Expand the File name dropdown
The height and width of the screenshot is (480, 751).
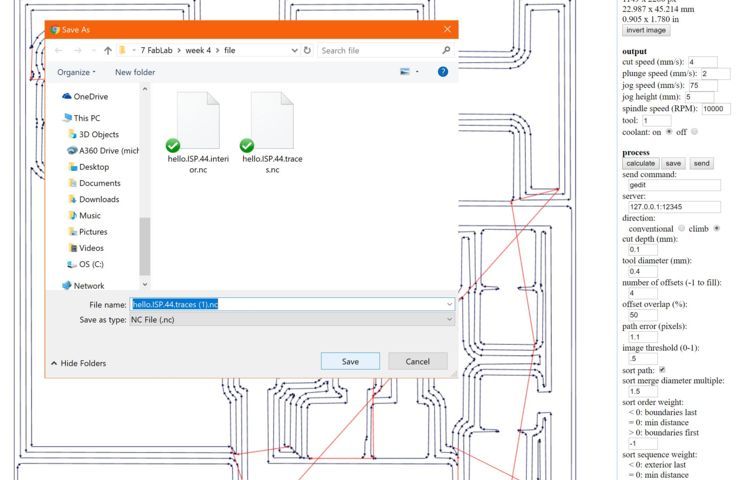point(449,304)
